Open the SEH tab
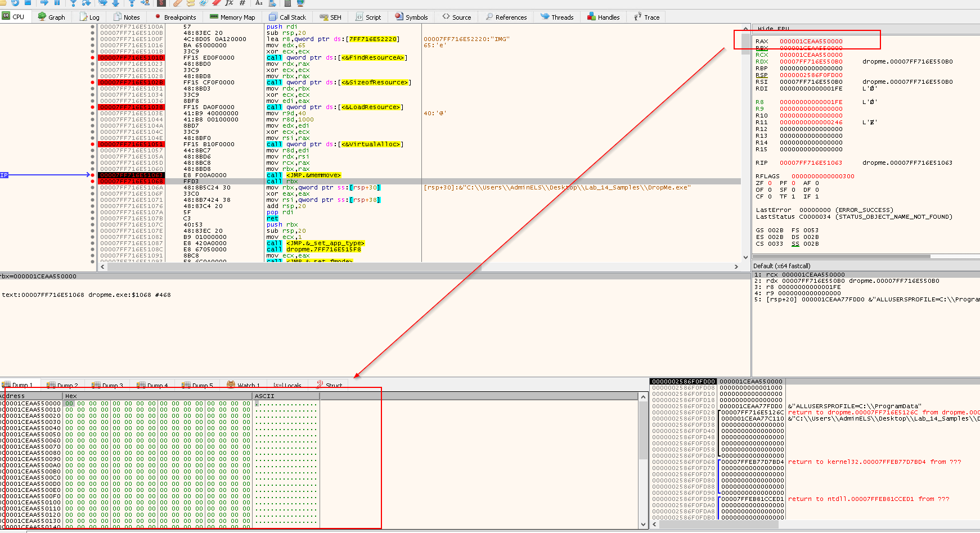Screen dimensions: 980x533 (331, 17)
